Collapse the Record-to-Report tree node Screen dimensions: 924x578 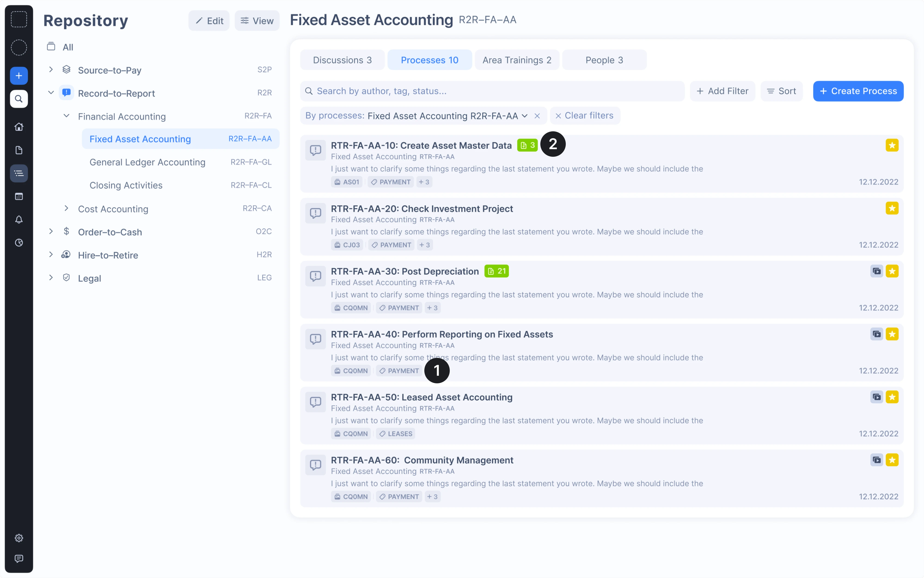tap(51, 92)
